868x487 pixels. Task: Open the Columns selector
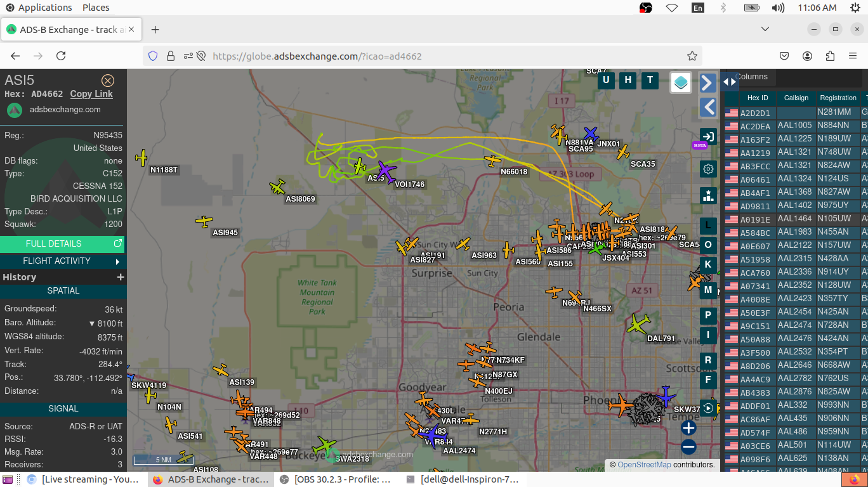[752, 77]
